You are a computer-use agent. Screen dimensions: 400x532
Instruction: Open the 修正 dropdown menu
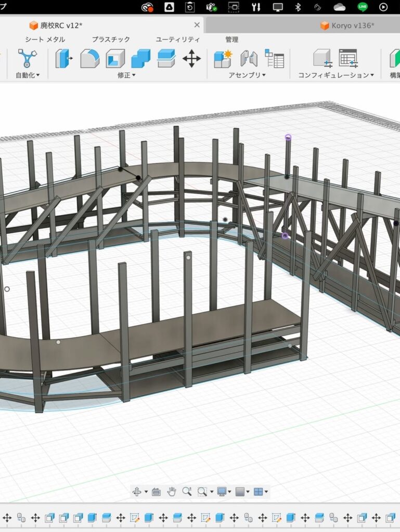(126, 75)
